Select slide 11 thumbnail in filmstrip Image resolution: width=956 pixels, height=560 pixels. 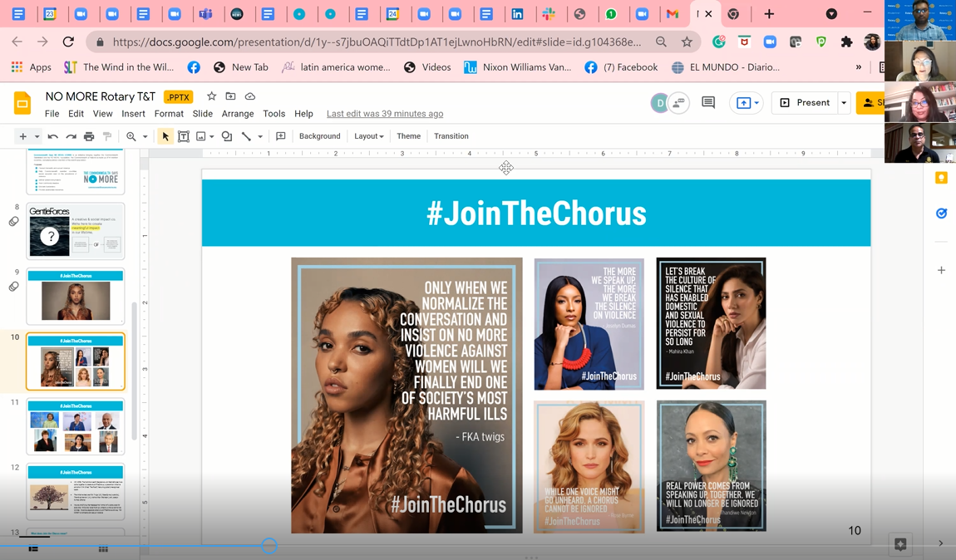tap(76, 427)
